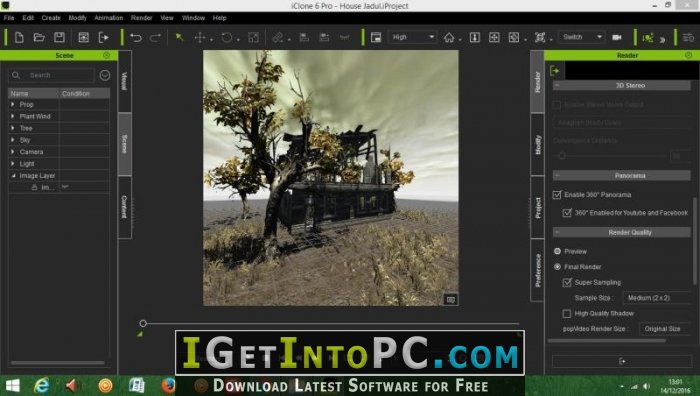Save project with floppy disk icon
The image size is (700, 396).
coord(59,37)
